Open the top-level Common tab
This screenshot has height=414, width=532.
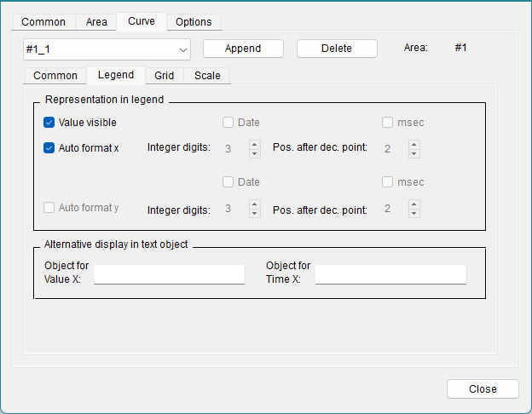[43, 22]
